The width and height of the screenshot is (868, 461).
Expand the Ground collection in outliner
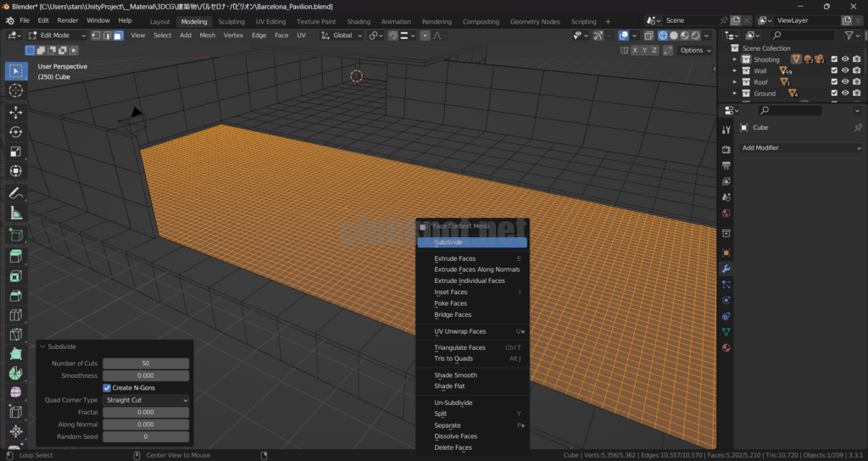click(735, 94)
